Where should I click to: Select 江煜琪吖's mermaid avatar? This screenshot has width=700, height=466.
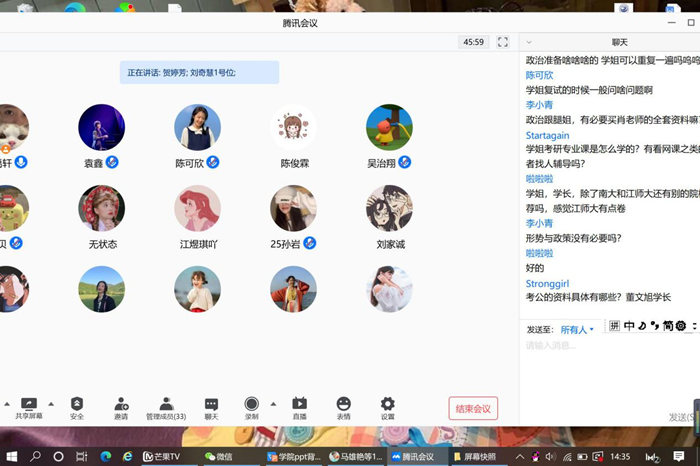(x=197, y=208)
